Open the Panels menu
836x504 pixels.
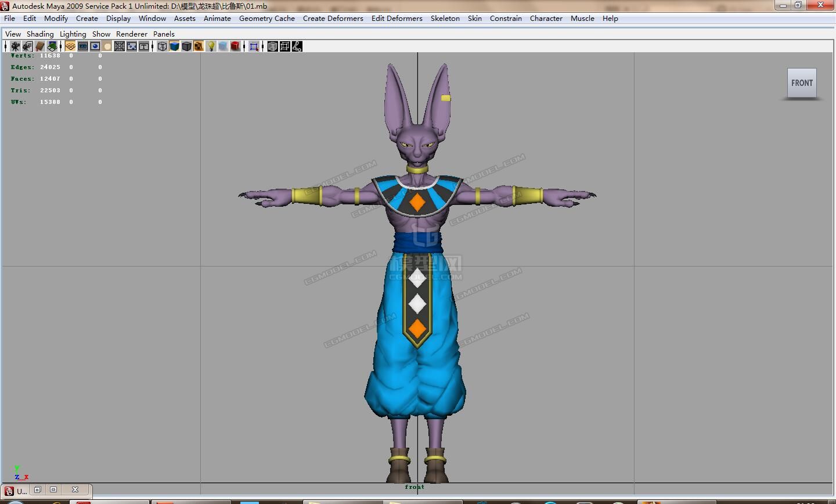(x=164, y=34)
